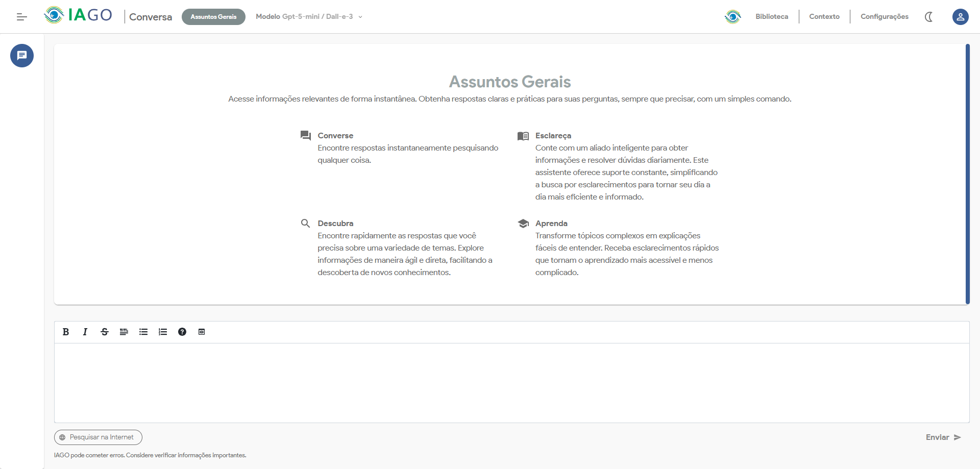The height and width of the screenshot is (469, 980).
Task: Apply strikethrough formatting
Action: click(105, 332)
